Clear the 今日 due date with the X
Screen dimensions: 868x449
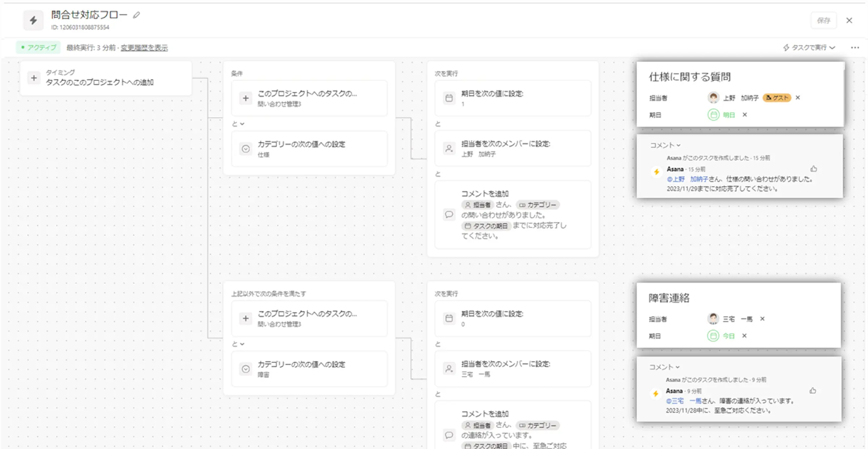click(744, 336)
